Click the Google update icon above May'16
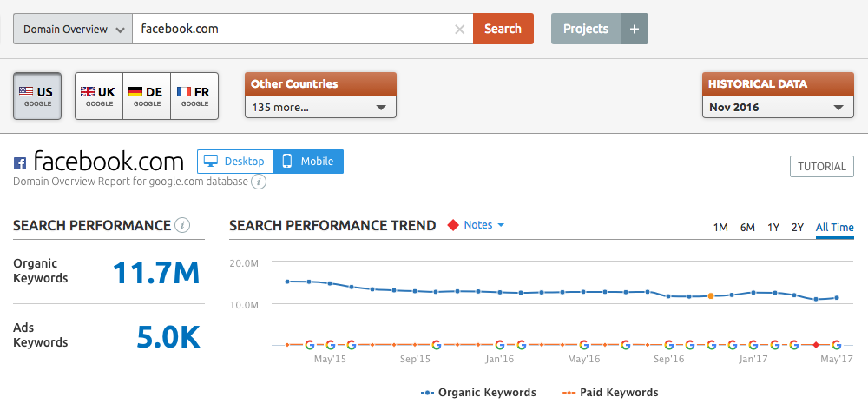Screen dimensions: 868x411 pyautogui.click(x=583, y=345)
